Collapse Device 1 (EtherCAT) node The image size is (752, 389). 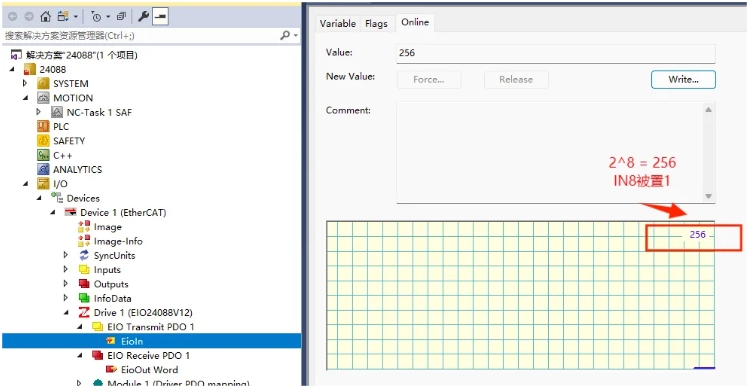pos(53,212)
